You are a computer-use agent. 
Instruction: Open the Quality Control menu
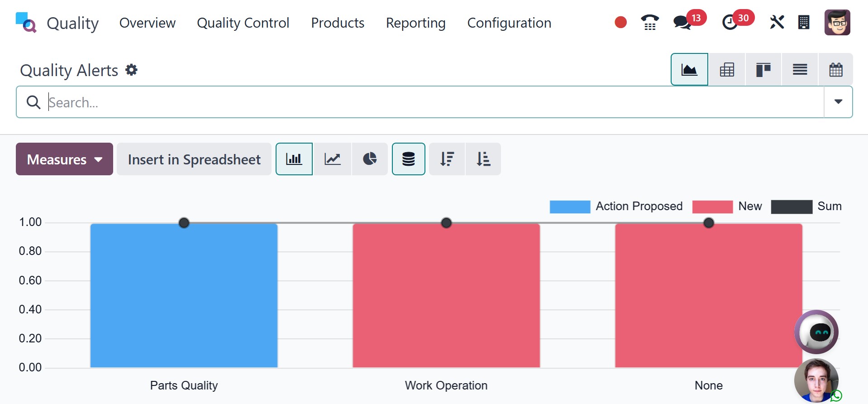pyautogui.click(x=243, y=23)
